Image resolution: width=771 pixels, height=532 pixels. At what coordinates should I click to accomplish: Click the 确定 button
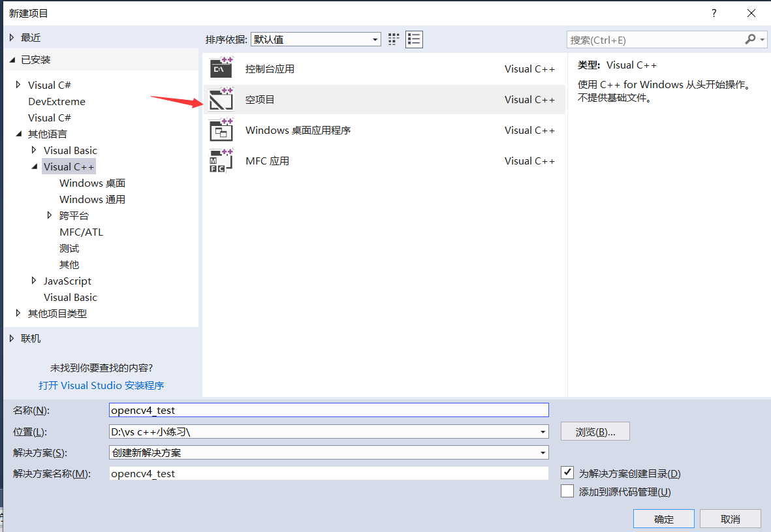[x=664, y=519]
